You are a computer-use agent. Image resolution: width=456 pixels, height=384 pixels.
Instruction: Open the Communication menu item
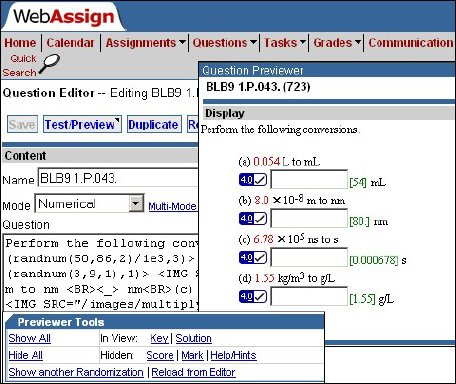coord(411,43)
